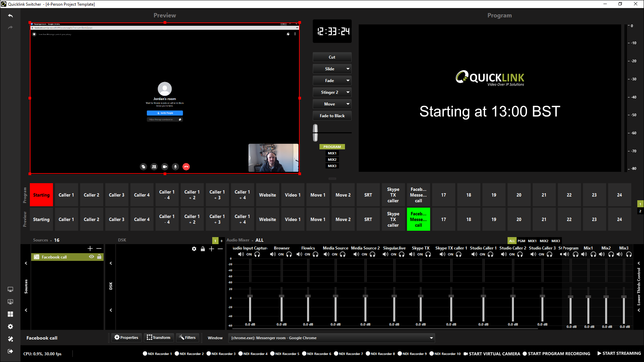Click the exit icon in sidebar

pos(10,351)
